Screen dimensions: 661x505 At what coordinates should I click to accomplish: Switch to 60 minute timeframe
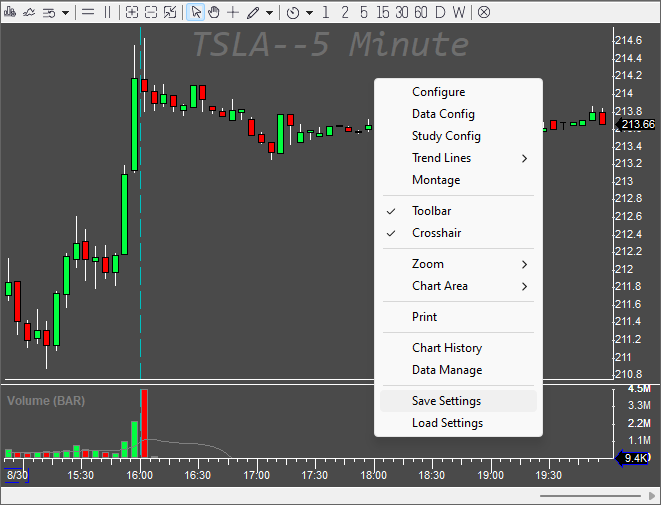tap(421, 12)
